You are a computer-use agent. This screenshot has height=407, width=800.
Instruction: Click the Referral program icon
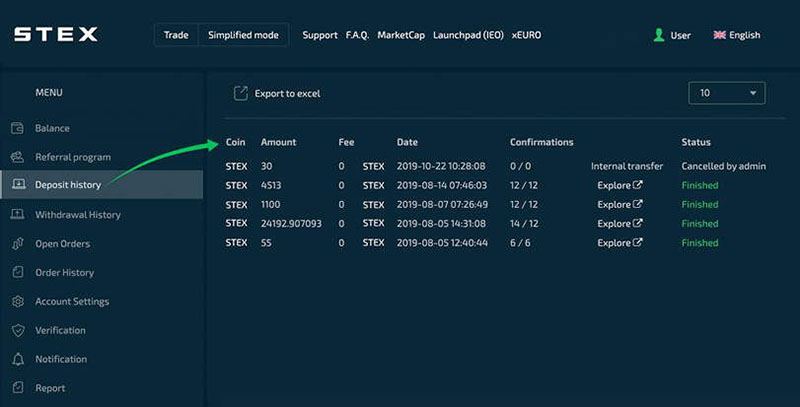click(x=17, y=157)
